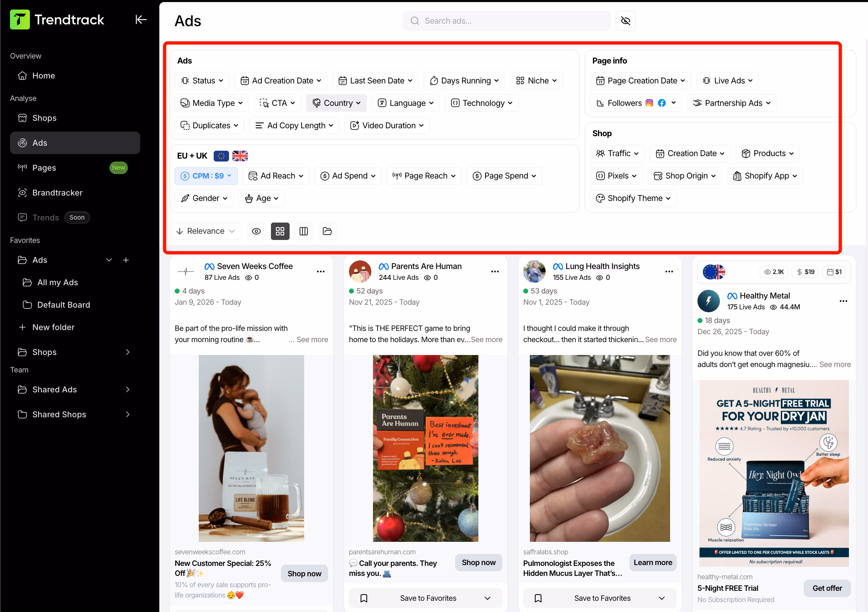Viewport: 868px width, 612px height.
Task: Select Shops in the sidebar
Action: [44, 118]
